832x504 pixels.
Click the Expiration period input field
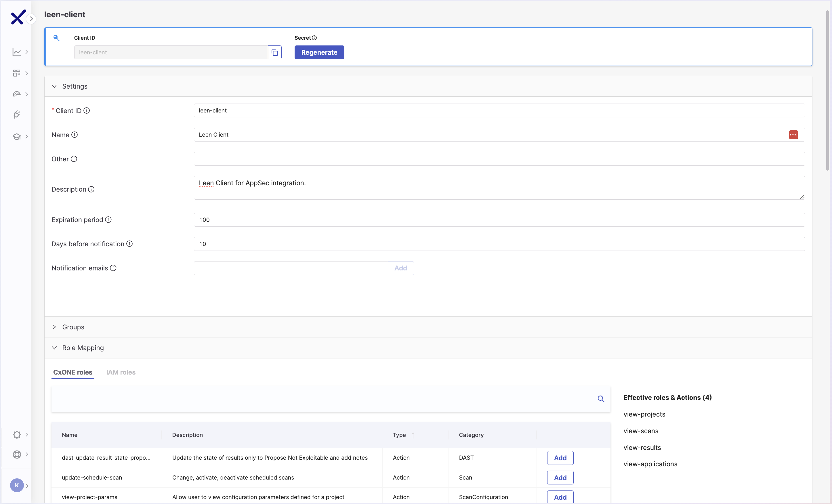click(499, 220)
